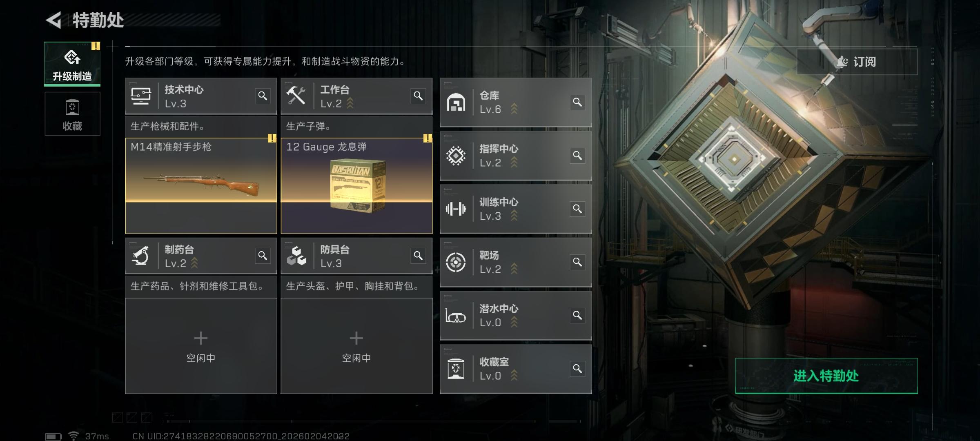Switch to the 收藏 sidebar tab

[x=72, y=114]
